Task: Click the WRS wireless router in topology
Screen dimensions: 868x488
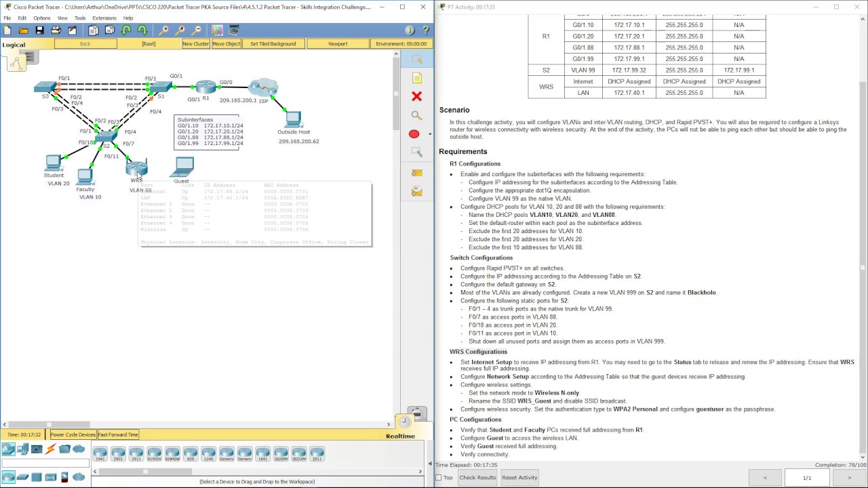Action: [136, 168]
